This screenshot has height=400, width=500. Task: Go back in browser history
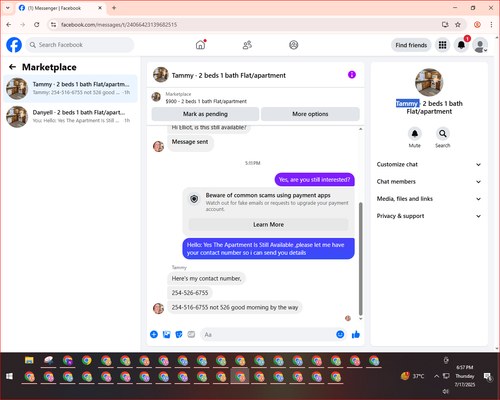tap(9, 24)
